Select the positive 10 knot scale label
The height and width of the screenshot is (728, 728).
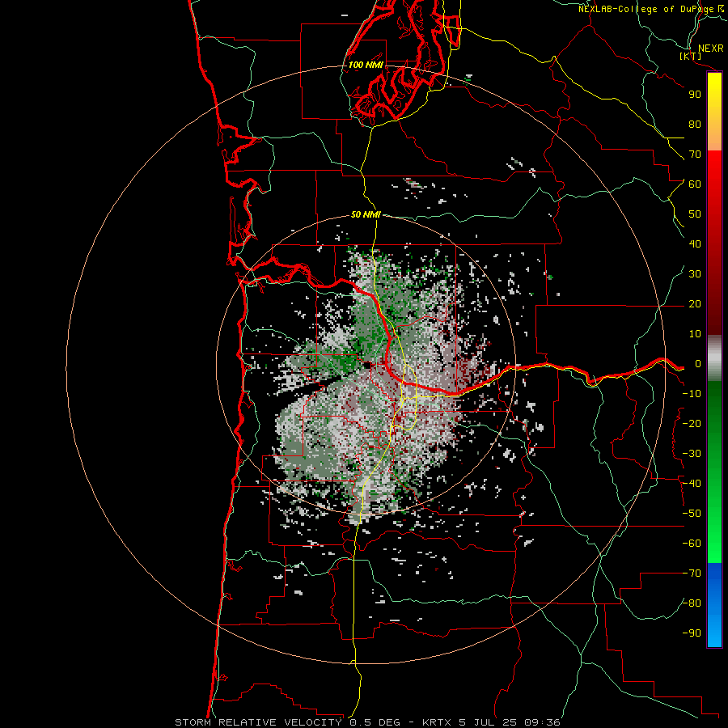point(695,334)
